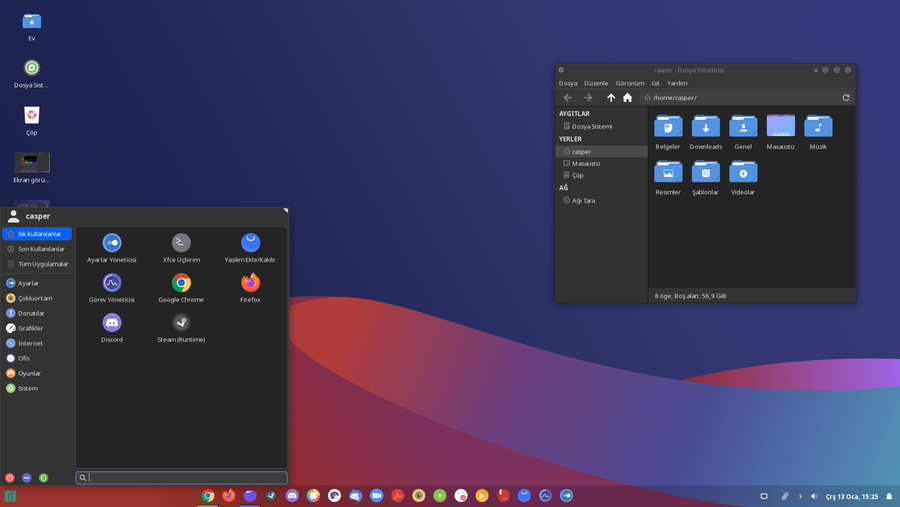Click the application menu search field
900x507 pixels.
pos(185,478)
